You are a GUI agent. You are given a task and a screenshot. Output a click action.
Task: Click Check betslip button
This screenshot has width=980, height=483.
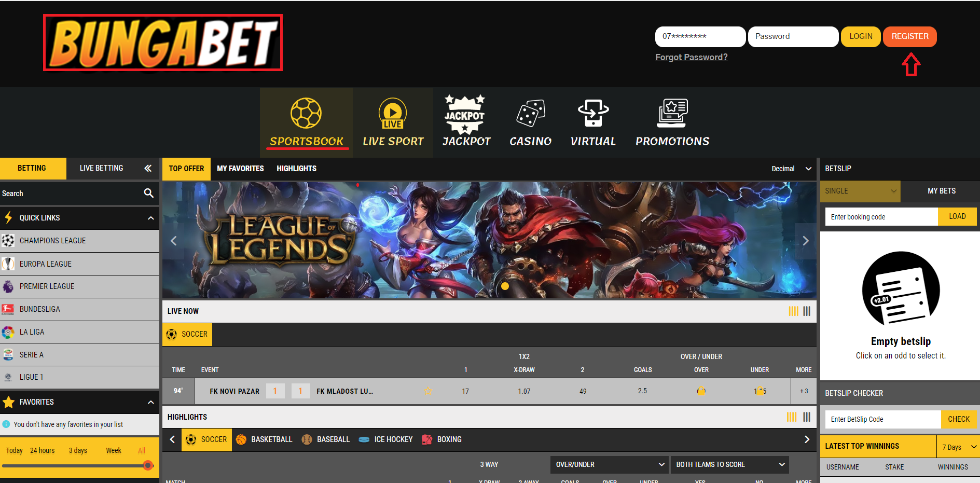click(x=959, y=419)
